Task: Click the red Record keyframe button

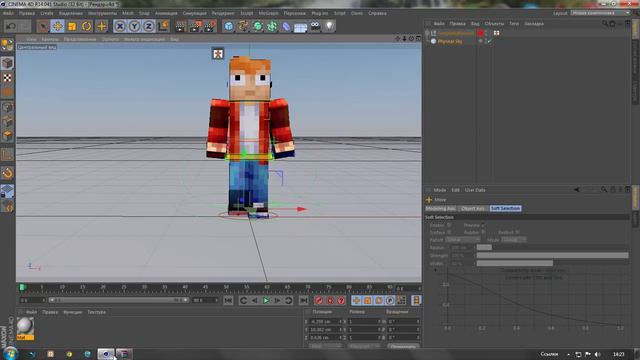Action: click(x=319, y=301)
